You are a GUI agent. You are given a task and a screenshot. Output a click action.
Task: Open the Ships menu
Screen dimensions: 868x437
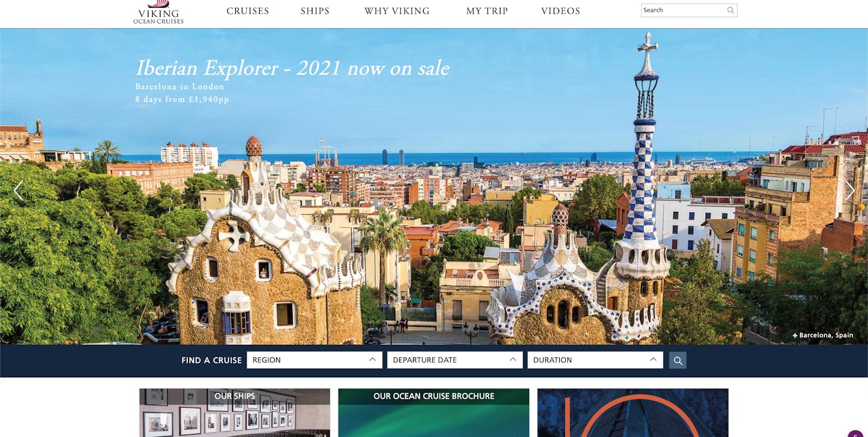tap(315, 11)
